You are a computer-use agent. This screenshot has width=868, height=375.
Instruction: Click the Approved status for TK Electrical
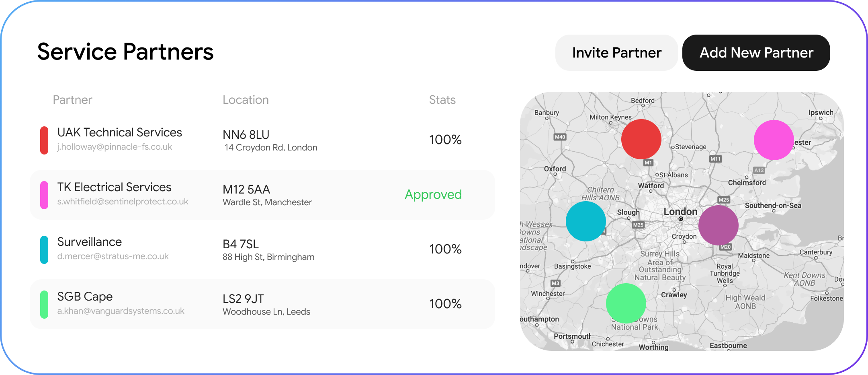[x=433, y=195]
